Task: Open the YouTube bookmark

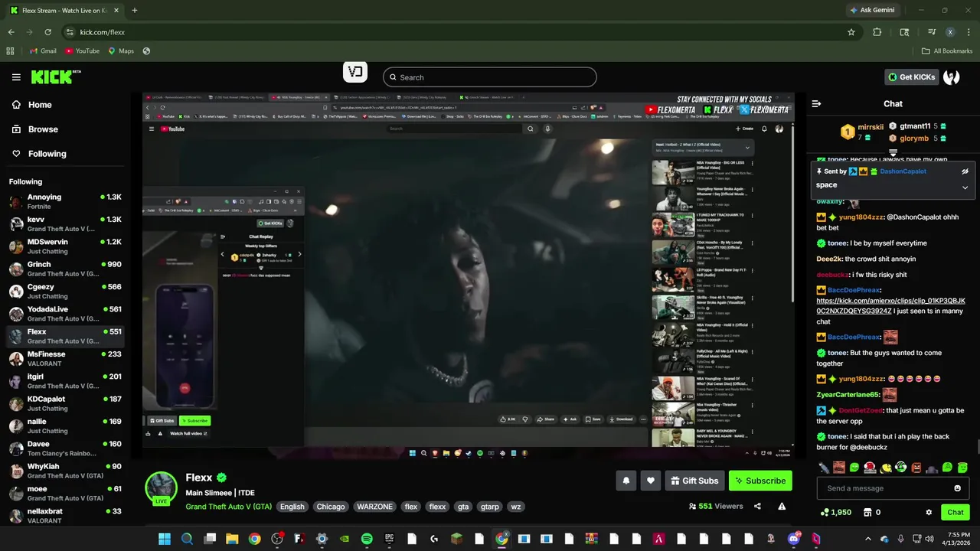Action: pos(82,51)
